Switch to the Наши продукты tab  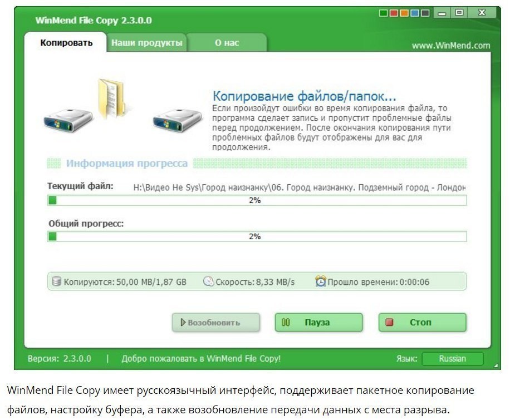[x=146, y=43]
